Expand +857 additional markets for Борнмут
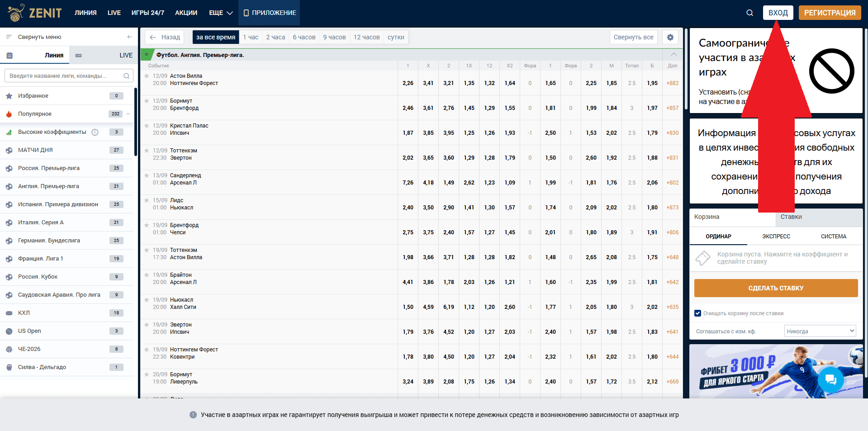868x431 pixels. click(673, 108)
